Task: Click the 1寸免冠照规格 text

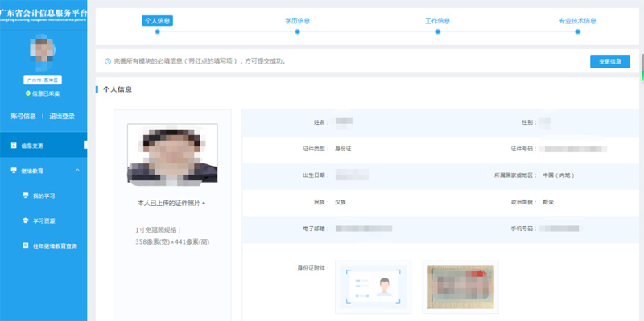Action: pyautogui.click(x=158, y=230)
